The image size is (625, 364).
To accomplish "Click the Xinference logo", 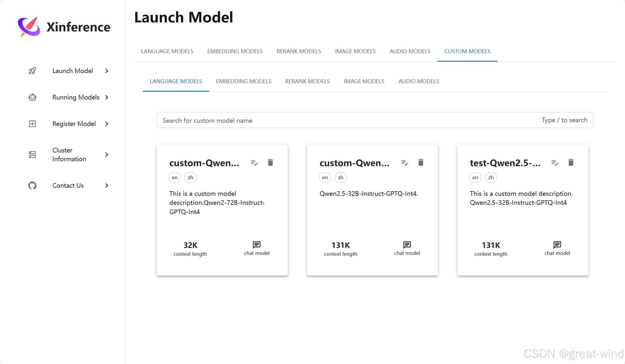I will point(29,27).
